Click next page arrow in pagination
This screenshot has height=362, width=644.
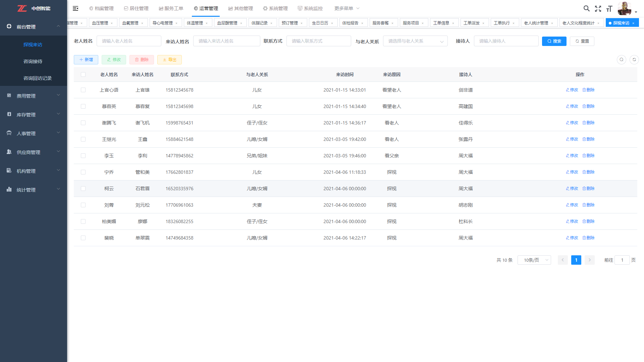point(589,260)
